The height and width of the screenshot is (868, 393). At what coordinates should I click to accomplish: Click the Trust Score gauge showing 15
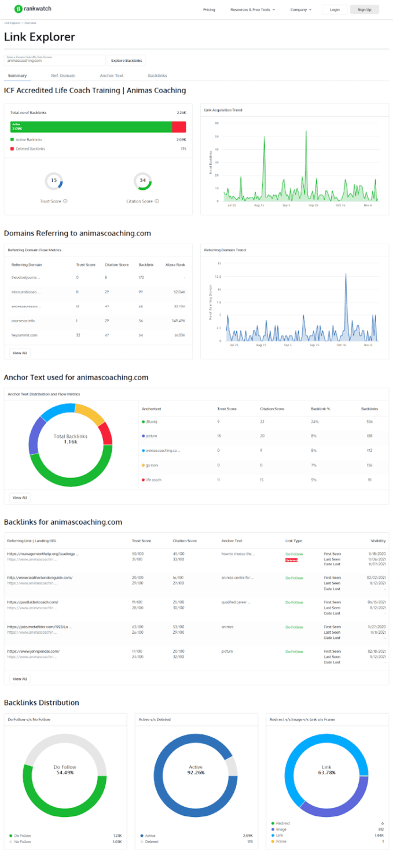tap(54, 181)
